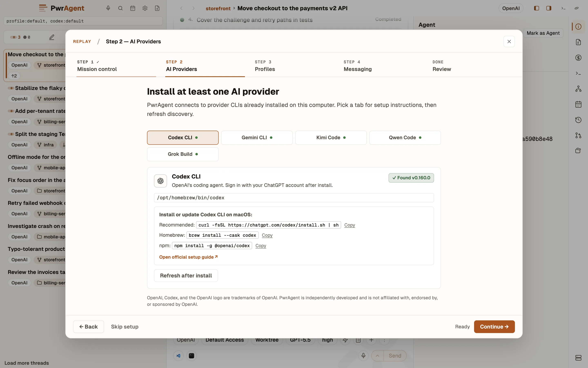Click the compose new thread pencil icon
Screen dimensions: 588x368
(x=52, y=37)
